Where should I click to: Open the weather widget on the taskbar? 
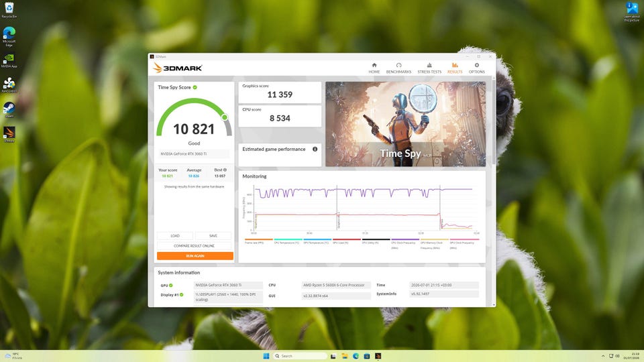[x=13, y=356]
